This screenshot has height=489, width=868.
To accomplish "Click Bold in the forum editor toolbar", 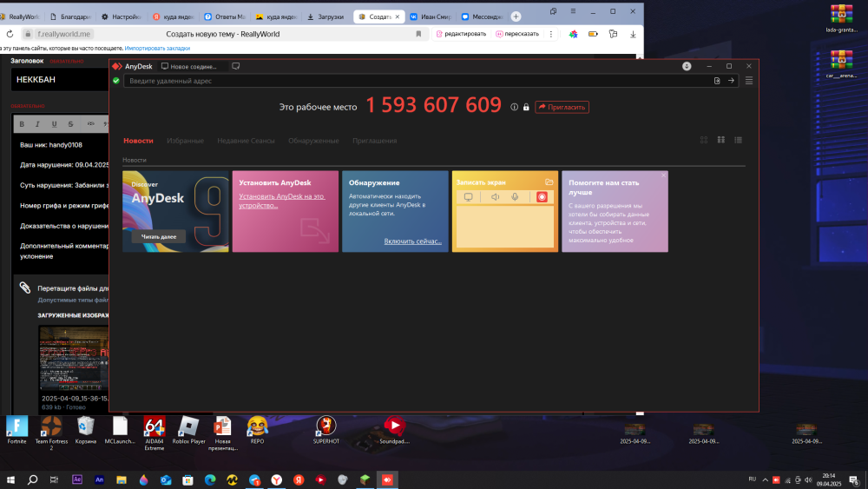I will tap(22, 124).
